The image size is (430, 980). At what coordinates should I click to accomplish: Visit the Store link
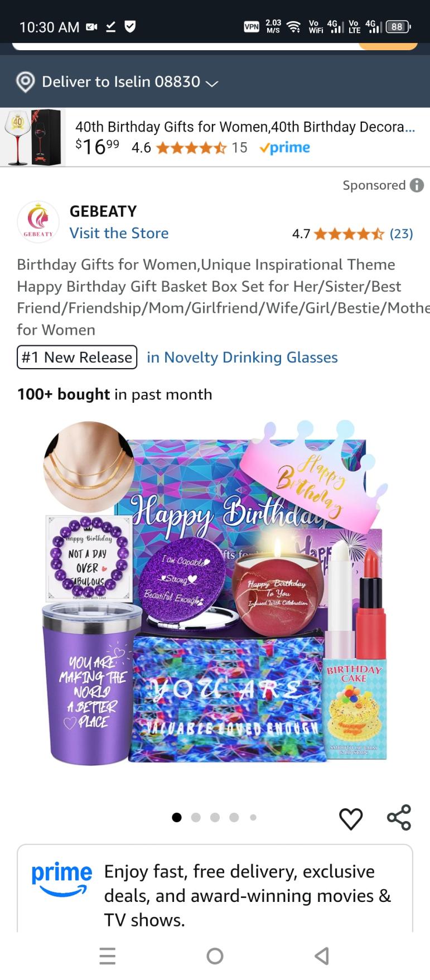pos(119,233)
